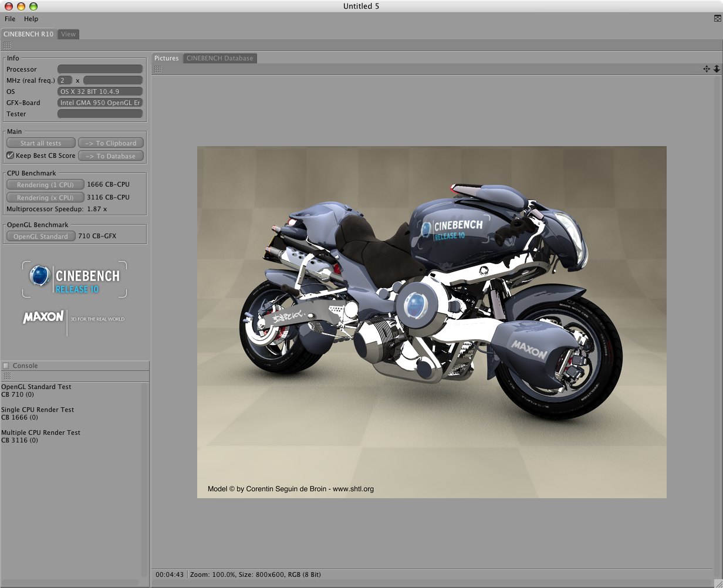The width and height of the screenshot is (723, 588).
Task: Open the Help menu
Action: [31, 19]
